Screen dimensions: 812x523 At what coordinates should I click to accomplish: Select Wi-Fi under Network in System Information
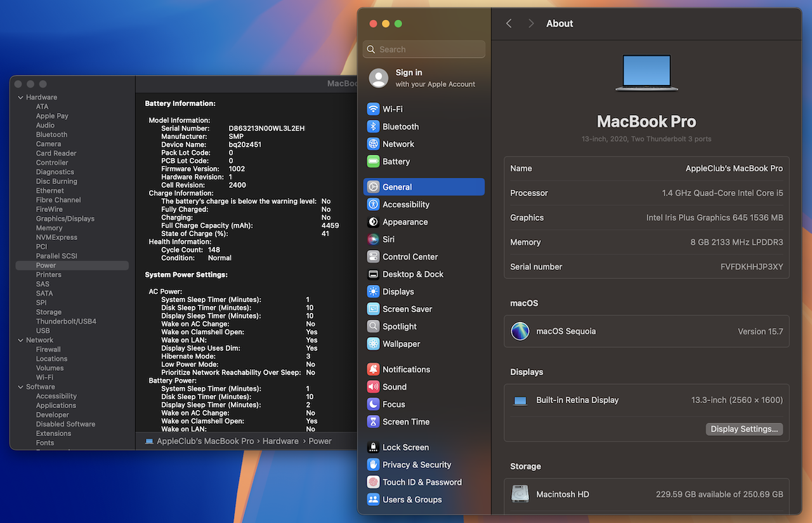point(44,377)
